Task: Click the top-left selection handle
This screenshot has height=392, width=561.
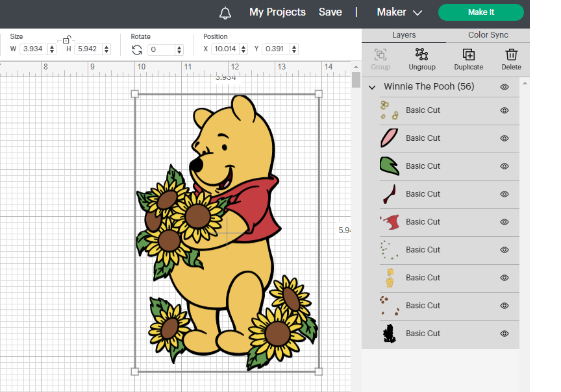Action: pyautogui.click(x=135, y=94)
